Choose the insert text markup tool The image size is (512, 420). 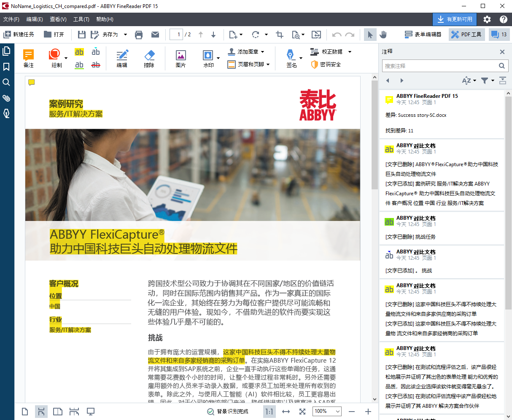(96, 52)
